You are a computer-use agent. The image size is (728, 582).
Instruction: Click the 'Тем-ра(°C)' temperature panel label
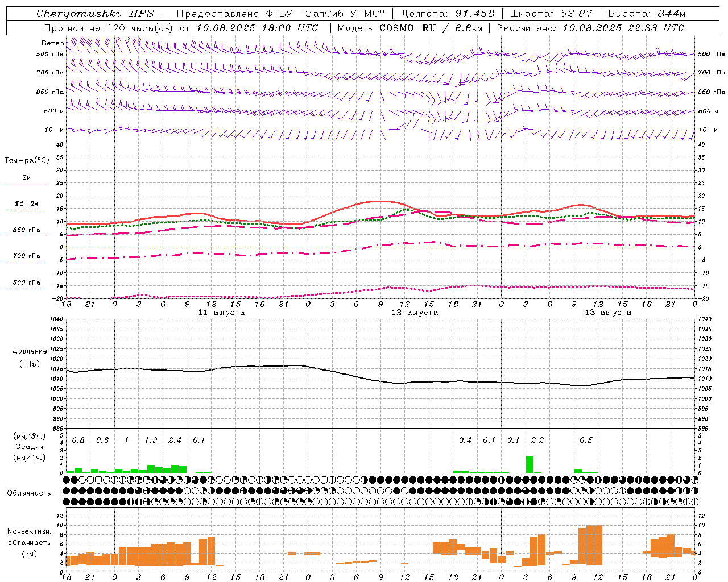click(x=27, y=160)
